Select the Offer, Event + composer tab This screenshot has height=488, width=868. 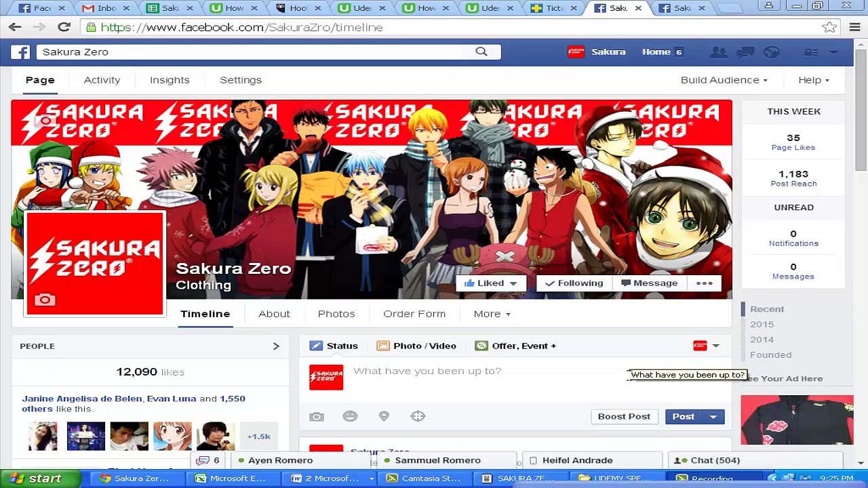click(x=515, y=346)
